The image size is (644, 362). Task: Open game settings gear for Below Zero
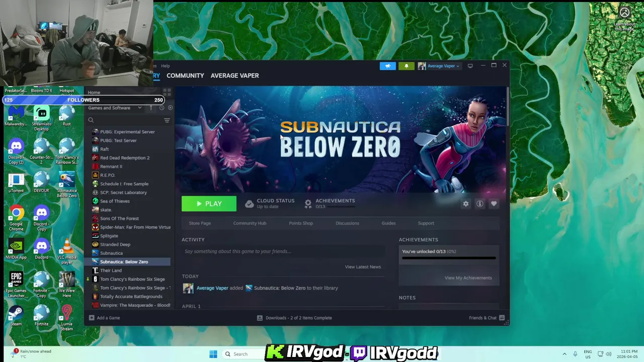(x=465, y=204)
